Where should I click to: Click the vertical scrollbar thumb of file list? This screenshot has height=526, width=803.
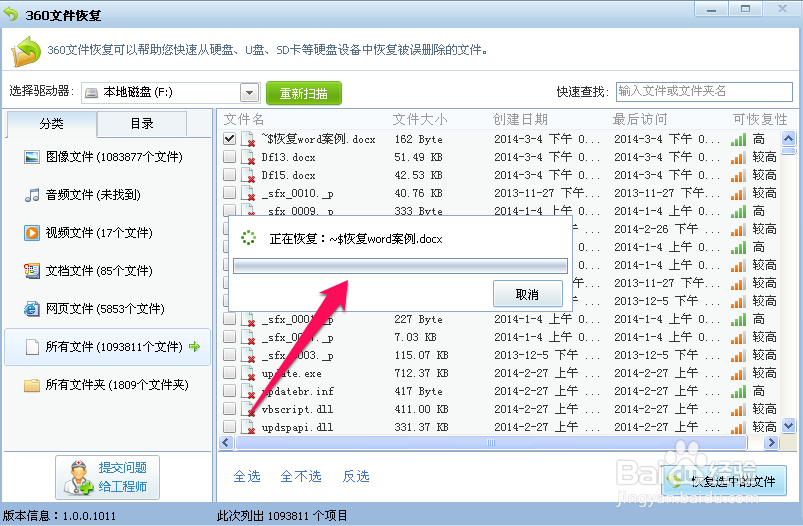point(789,151)
